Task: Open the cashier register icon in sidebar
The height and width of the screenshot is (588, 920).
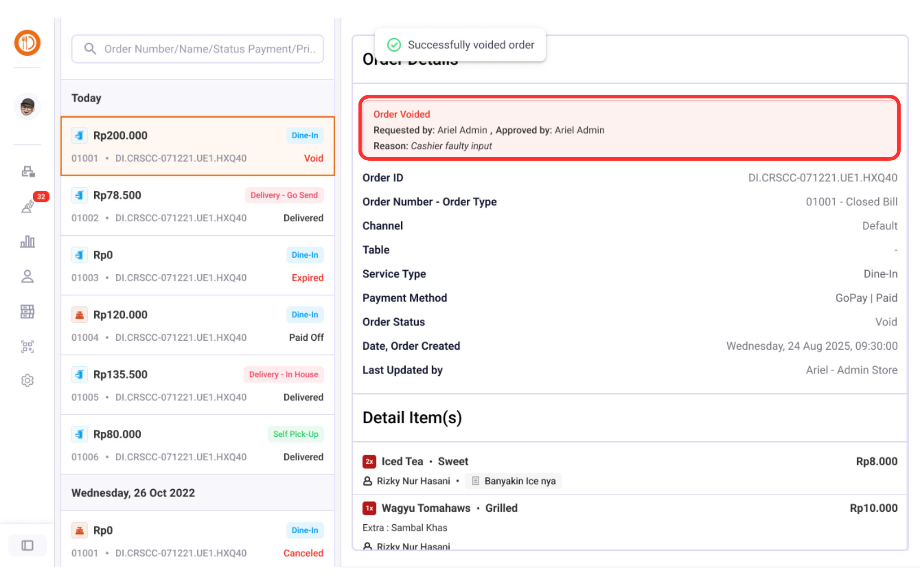Action: (x=28, y=171)
